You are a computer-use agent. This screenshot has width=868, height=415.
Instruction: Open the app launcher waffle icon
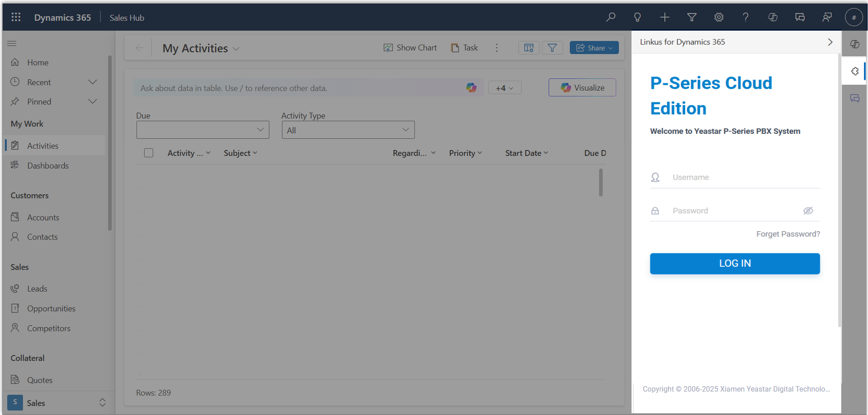(16, 17)
